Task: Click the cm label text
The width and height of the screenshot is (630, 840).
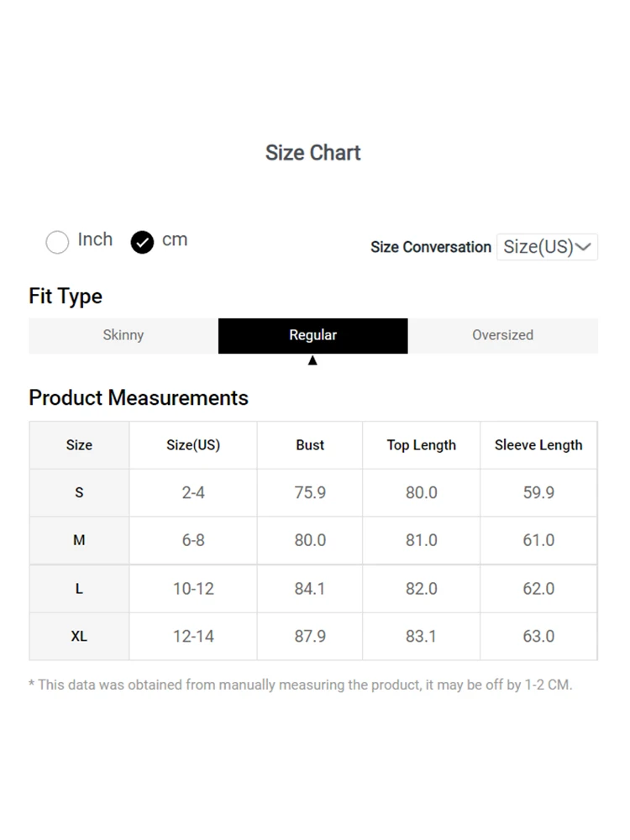Action: [175, 240]
